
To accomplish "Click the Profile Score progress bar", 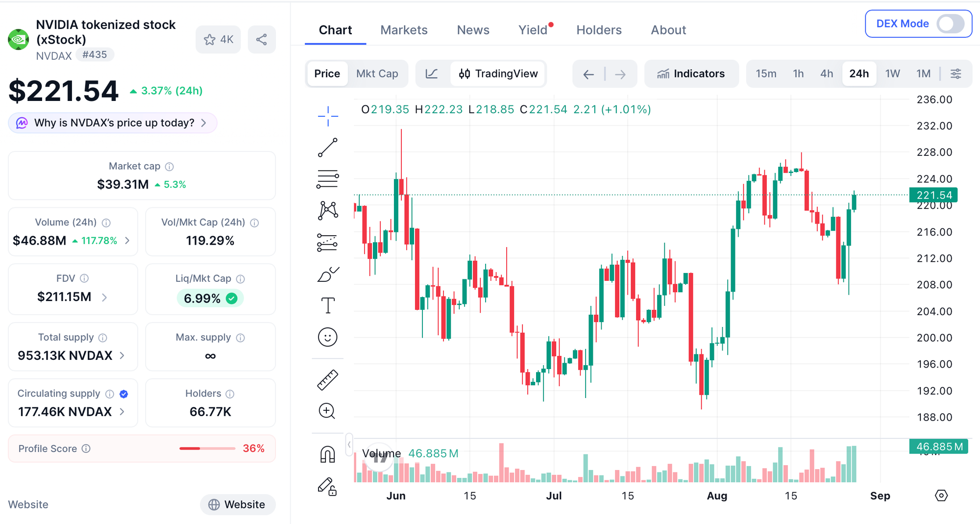I will [x=207, y=449].
